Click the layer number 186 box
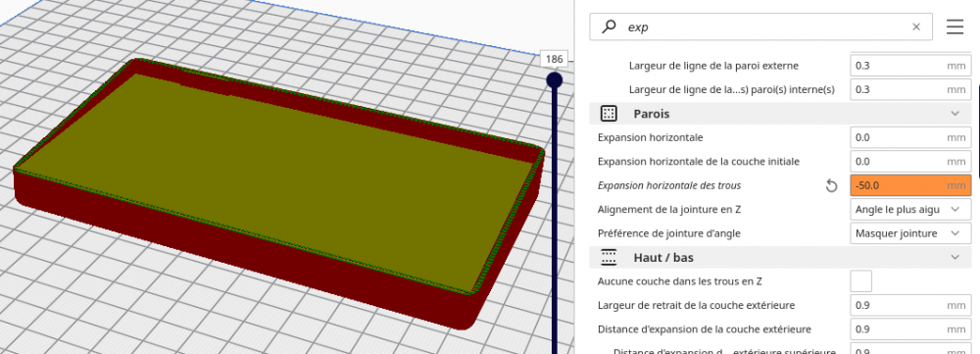The width and height of the screenshot is (980, 354). coord(554,60)
